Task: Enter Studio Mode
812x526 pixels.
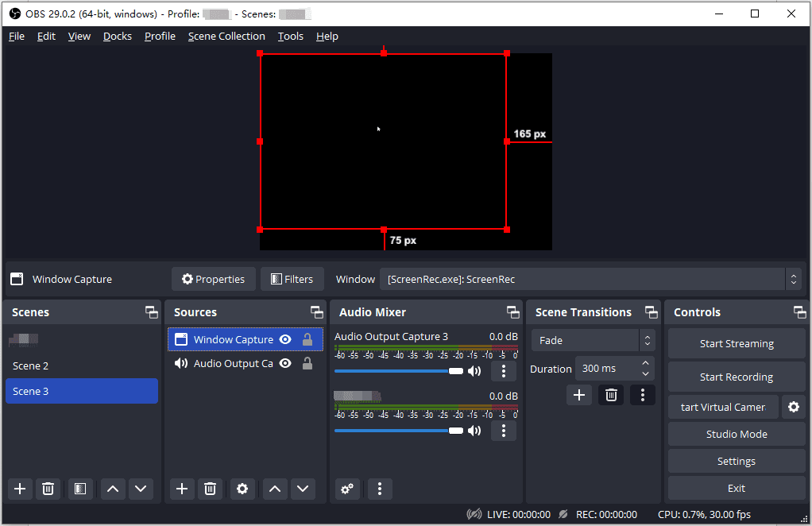Action: point(736,434)
